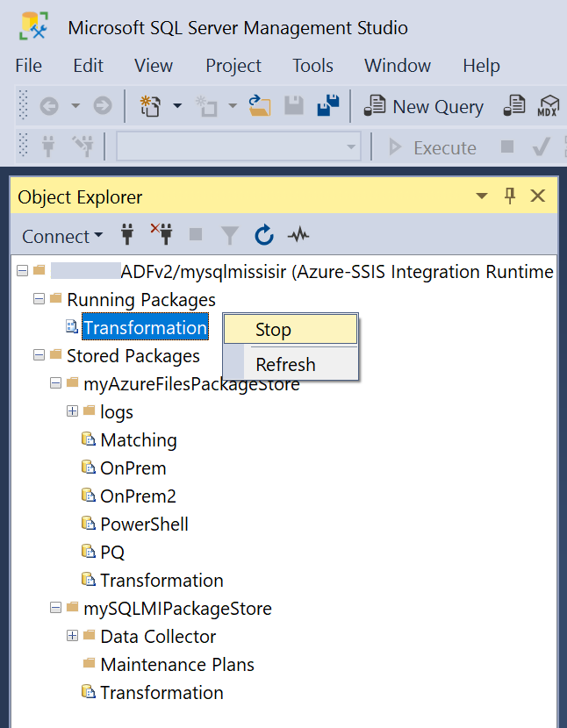
Task: Select the Refresh icon in Object Explorer toolbar
Action: click(263, 235)
